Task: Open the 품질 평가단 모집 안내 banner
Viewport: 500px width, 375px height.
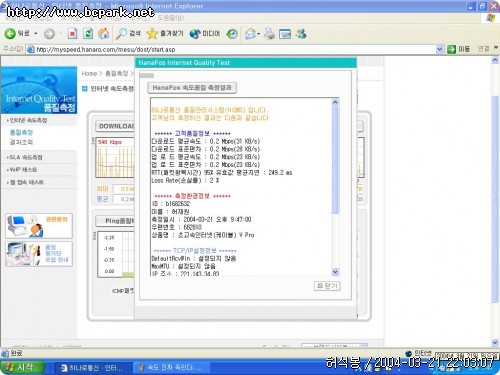Action: click(39, 254)
